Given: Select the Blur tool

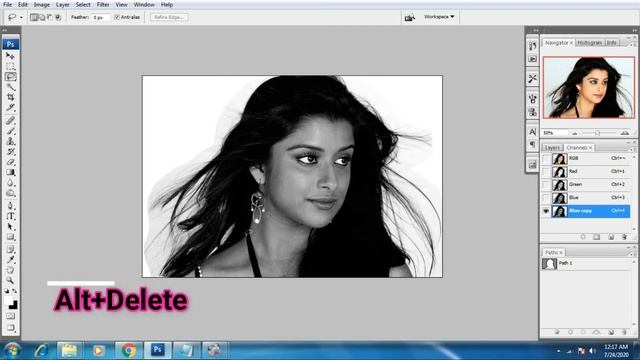Looking at the screenshot, I should [10, 183].
